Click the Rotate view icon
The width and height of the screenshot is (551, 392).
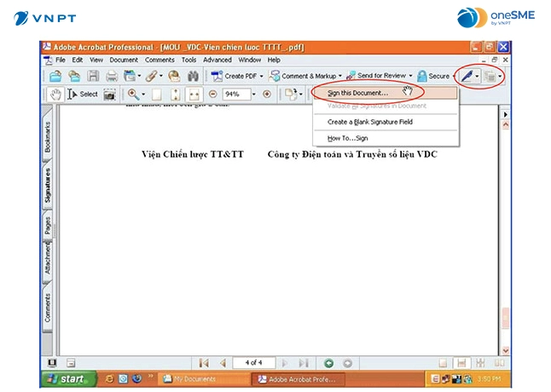[x=290, y=94]
